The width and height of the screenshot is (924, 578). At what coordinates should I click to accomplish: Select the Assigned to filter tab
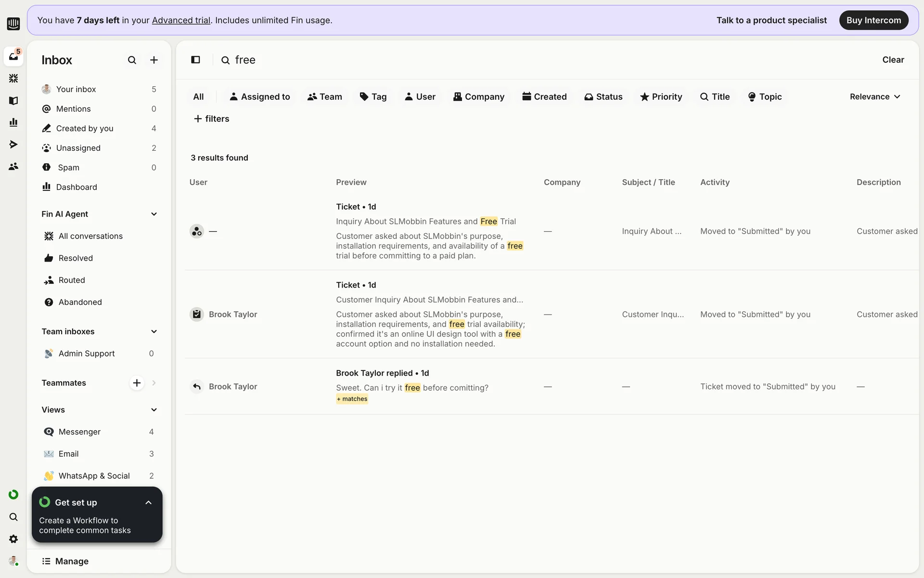tap(260, 97)
